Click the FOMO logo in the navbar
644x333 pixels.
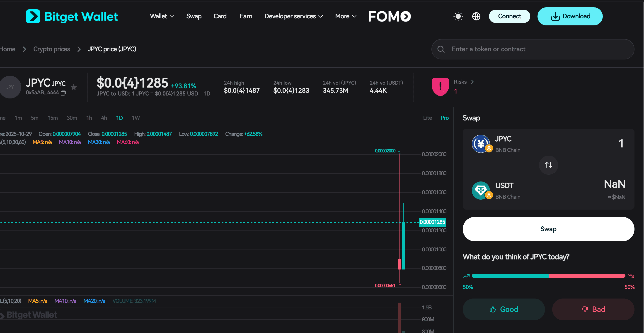coord(390,16)
